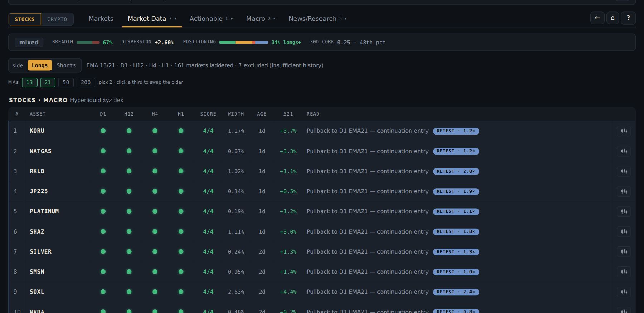Screen dimensions: 644x313
Task: Expand the Macro dropdown menu
Action: pyautogui.click(x=260, y=19)
